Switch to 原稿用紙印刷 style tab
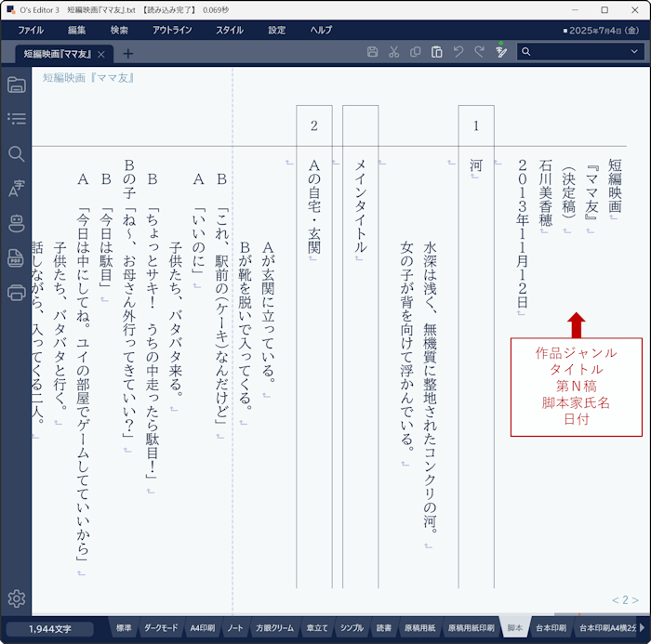 pos(471,628)
